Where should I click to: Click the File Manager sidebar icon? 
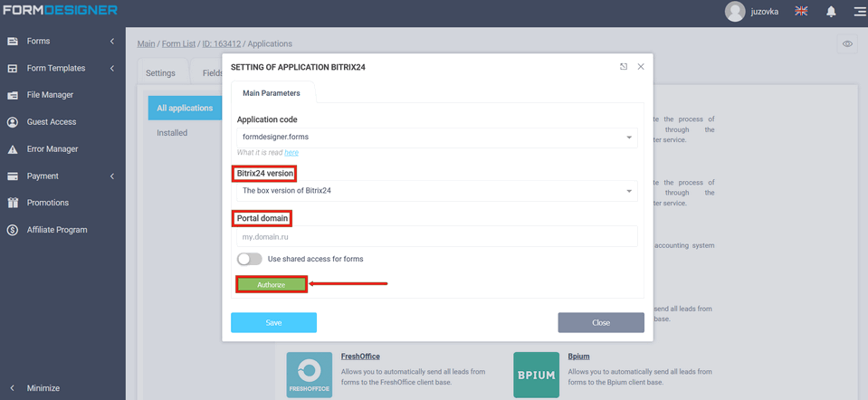tap(12, 95)
